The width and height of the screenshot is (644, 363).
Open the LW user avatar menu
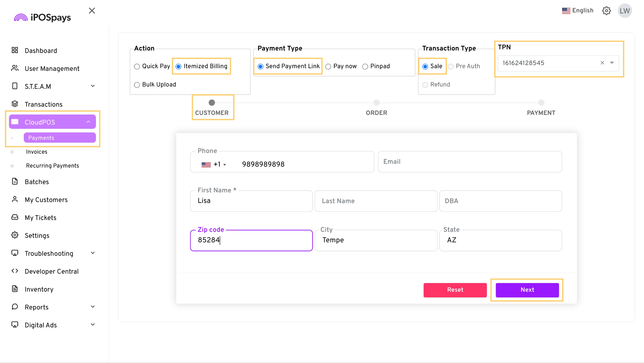point(625,11)
